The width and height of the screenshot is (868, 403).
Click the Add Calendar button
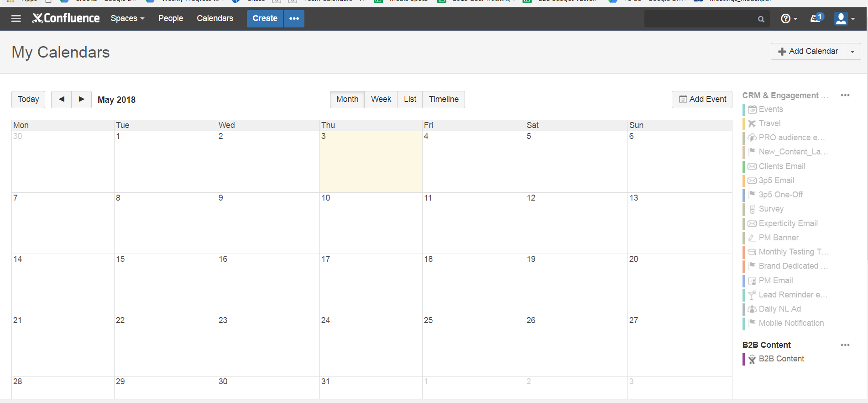(x=808, y=52)
